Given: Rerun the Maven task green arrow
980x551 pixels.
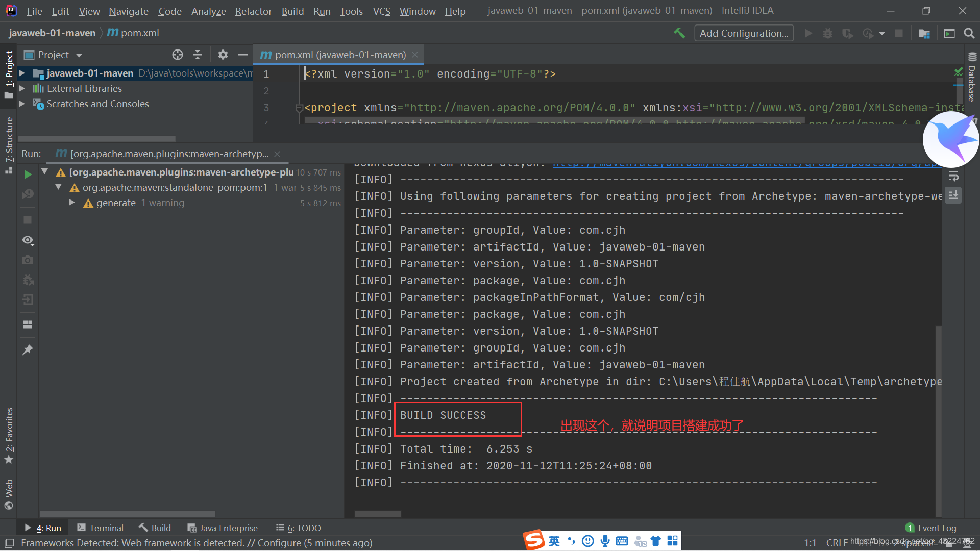Looking at the screenshot, I should pyautogui.click(x=28, y=174).
